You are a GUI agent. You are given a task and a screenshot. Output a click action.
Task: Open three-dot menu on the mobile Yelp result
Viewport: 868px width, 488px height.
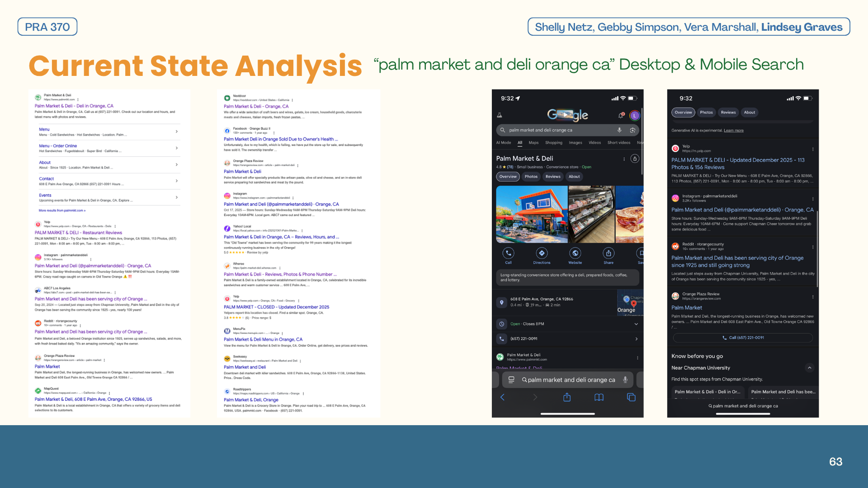click(813, 149)
